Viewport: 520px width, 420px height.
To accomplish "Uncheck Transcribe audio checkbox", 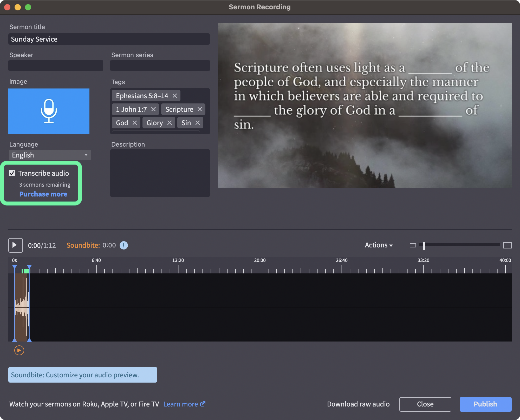I will (x=12, y=173).
